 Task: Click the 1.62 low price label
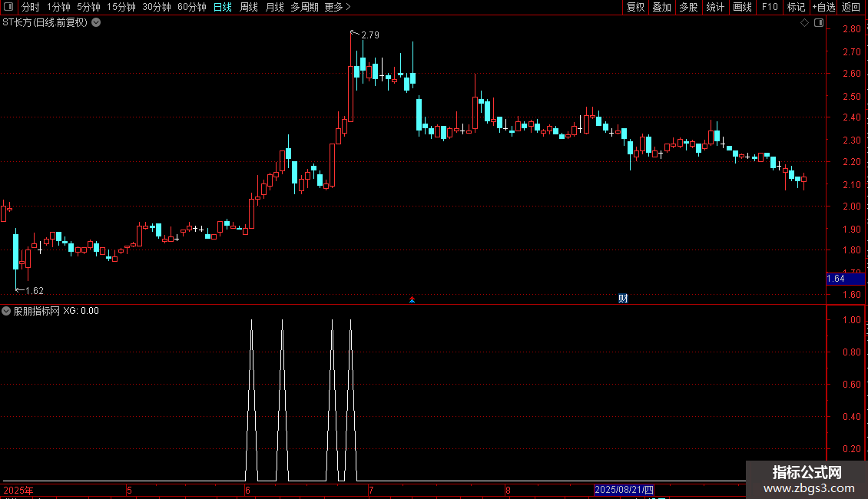(35, 290)
